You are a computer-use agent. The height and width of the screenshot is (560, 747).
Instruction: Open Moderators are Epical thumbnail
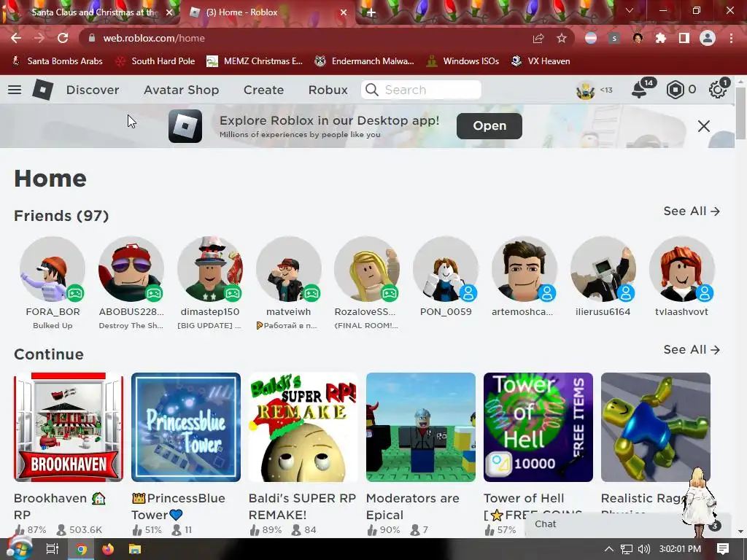[x=421, y=427]
